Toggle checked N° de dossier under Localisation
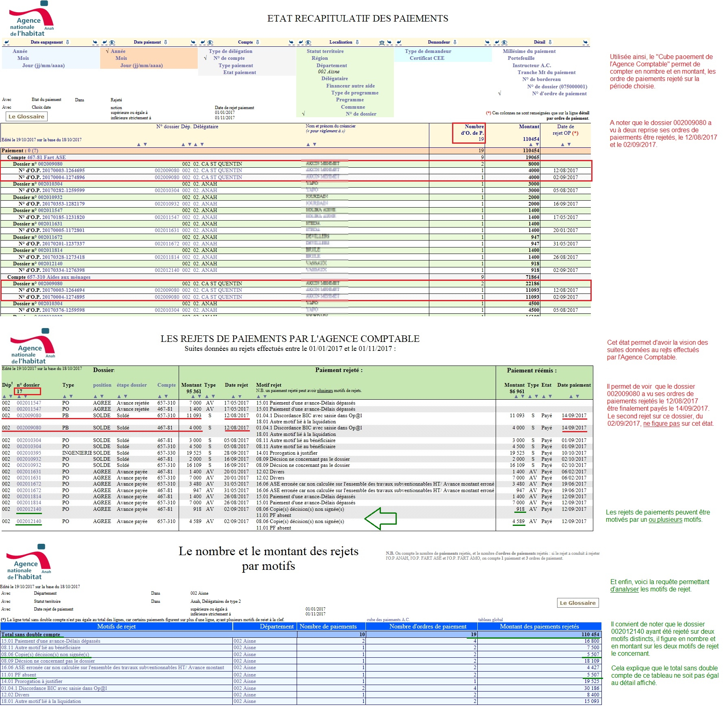This screenshot has width=728, height=707. (361, 114)
